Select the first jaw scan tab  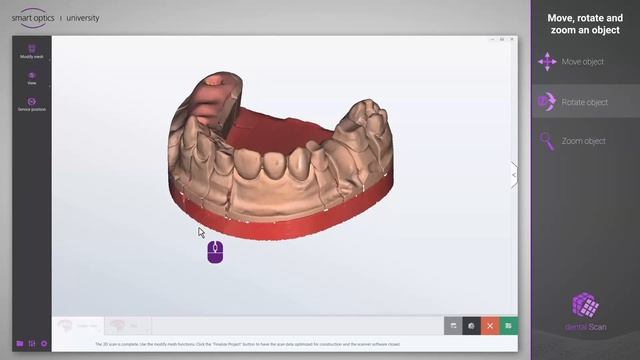pos(78,326)
